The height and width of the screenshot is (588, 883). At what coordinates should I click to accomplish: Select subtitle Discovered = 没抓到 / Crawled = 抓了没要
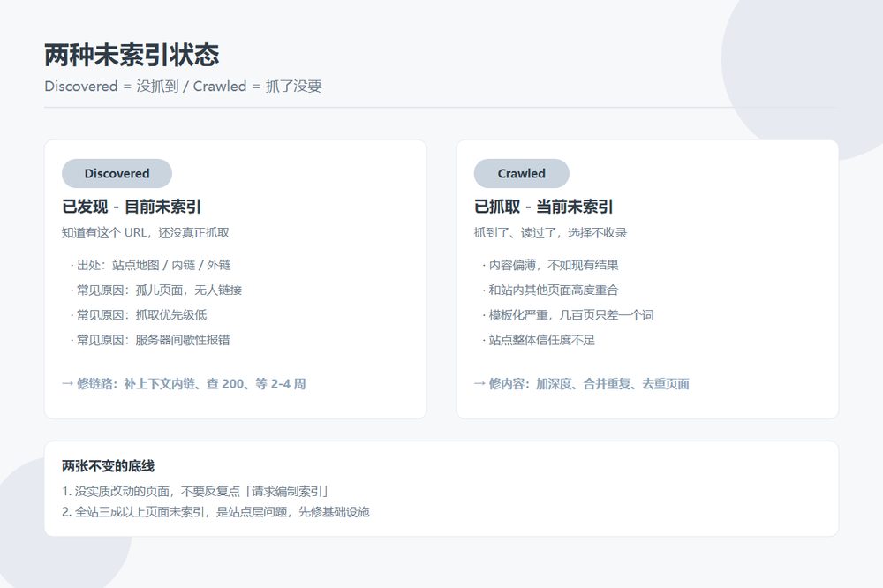[x=183, y=87]
